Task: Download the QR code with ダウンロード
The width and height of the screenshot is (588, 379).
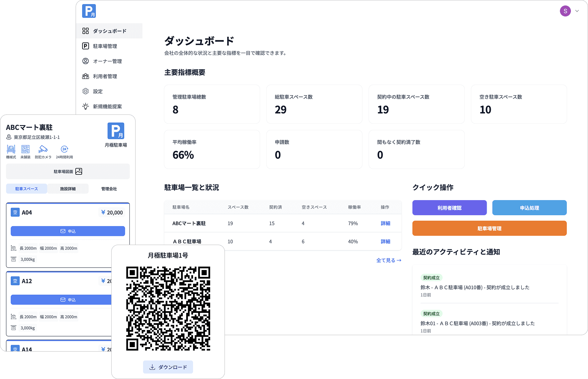Action: (x=168, y=367)
